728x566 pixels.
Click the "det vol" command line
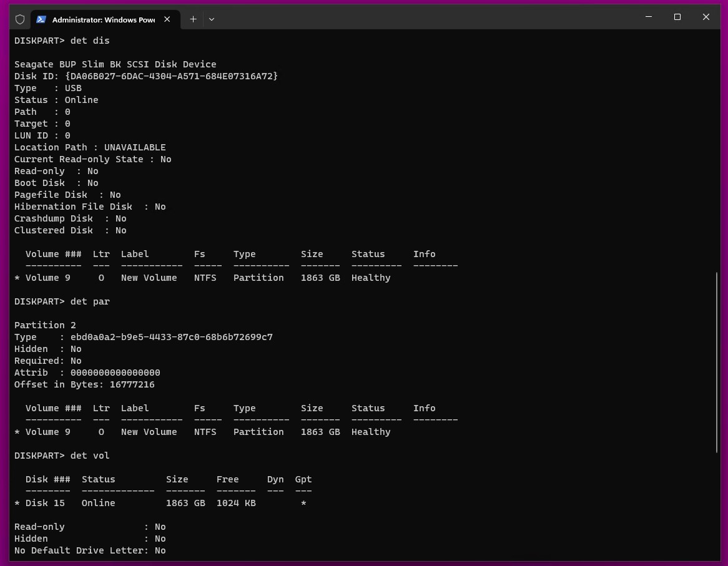click(x=90, y=456)
